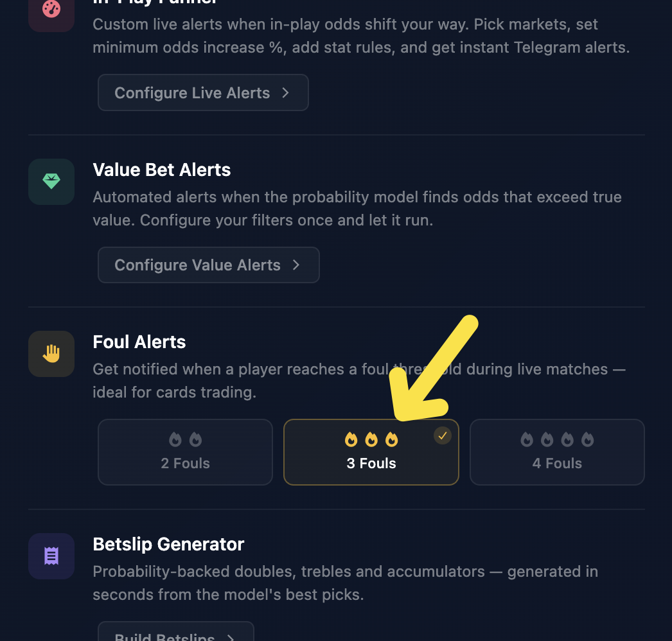Click the Value Bet Alerts heading
672x641 pixels.
pyautogui.click(x=161, y=170)
